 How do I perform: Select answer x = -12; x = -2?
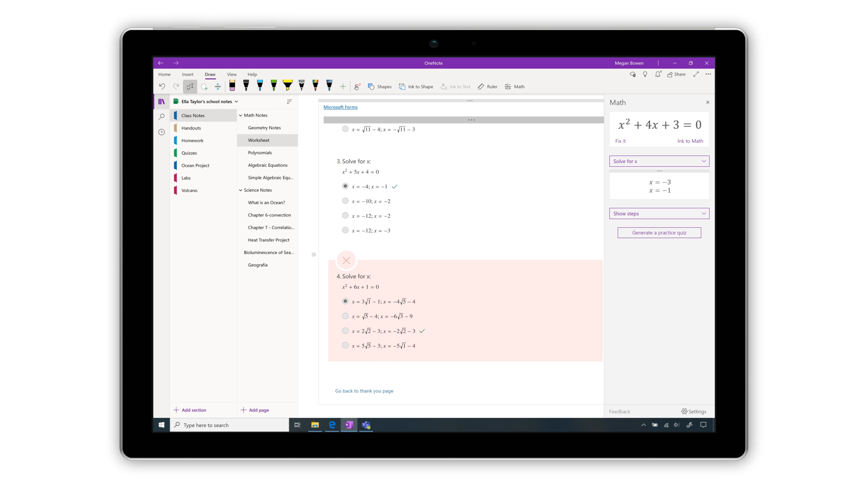pyautogui.click(x=345, y=216)
